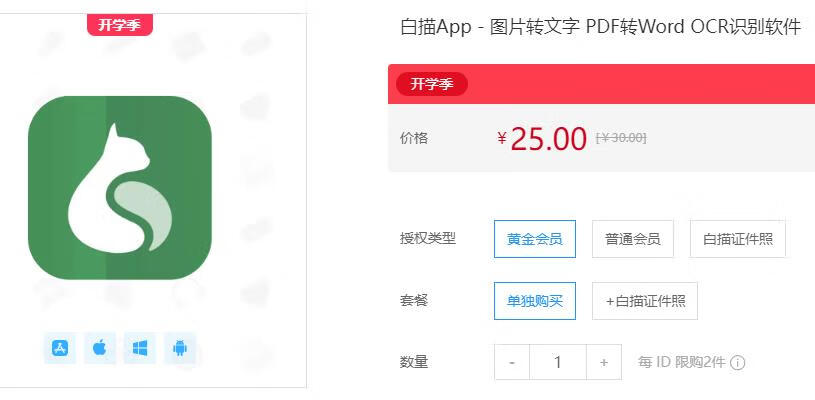Select 单独购买 package option
This screenshot has width=815, height=400.
[x=535, y=301]
